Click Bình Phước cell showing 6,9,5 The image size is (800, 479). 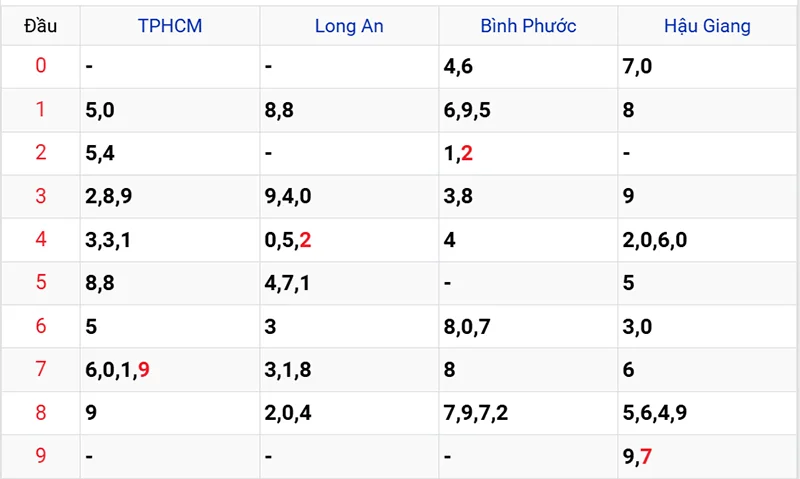pos(467,110)
